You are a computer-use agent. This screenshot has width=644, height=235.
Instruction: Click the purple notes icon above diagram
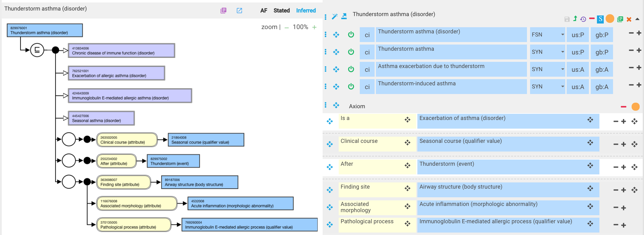pyautogui.click(x=223, y=11)
